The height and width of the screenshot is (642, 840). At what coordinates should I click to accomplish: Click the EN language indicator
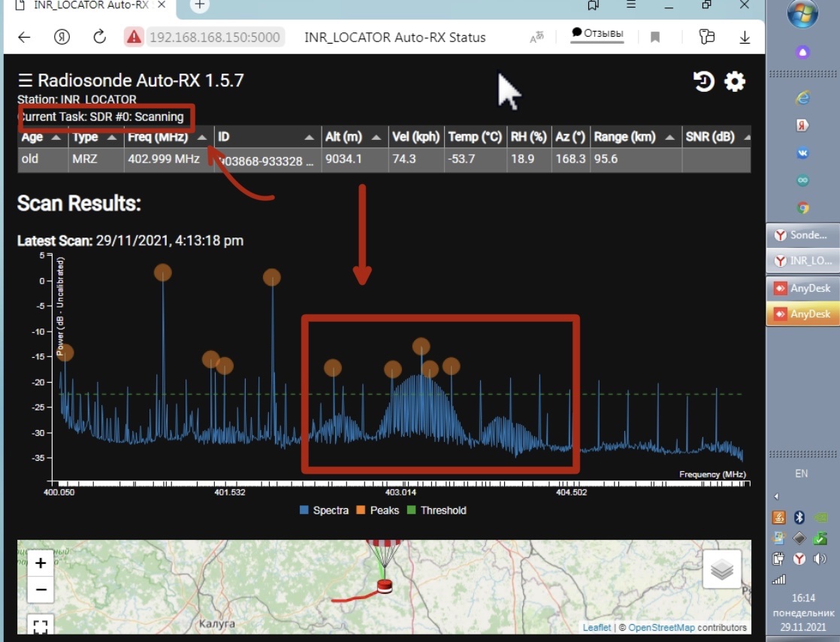pos(802,473)
